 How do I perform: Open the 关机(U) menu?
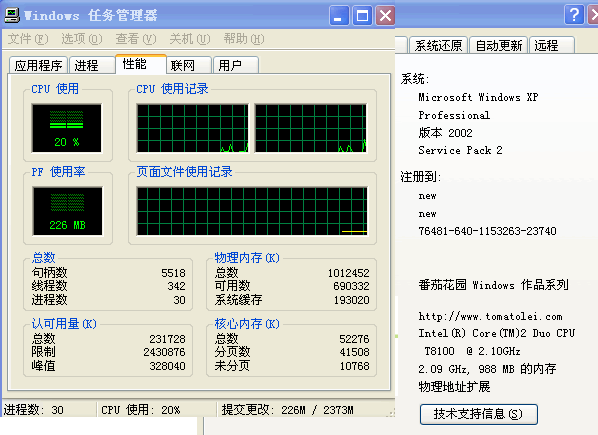click(190, 39)
